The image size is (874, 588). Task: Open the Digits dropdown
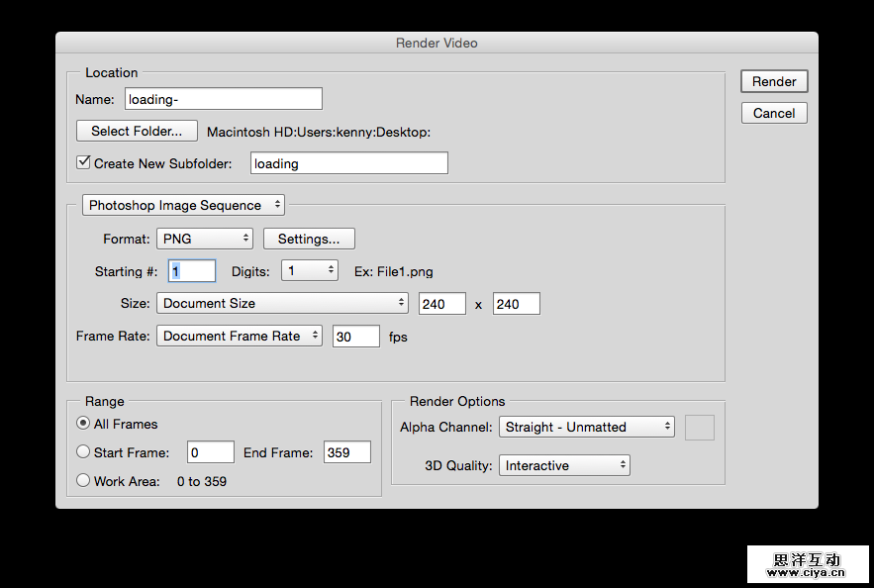(310, 270)
